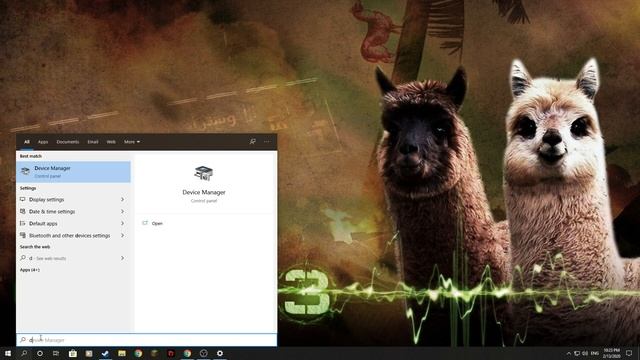
Task: Click the search feedback icon
Action: (x=252, y=142)
